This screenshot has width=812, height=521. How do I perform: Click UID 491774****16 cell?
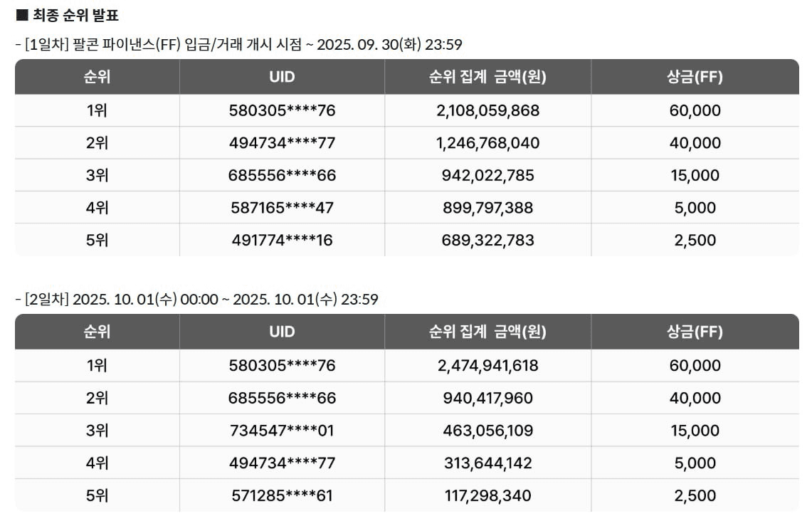tap(282, 240)
